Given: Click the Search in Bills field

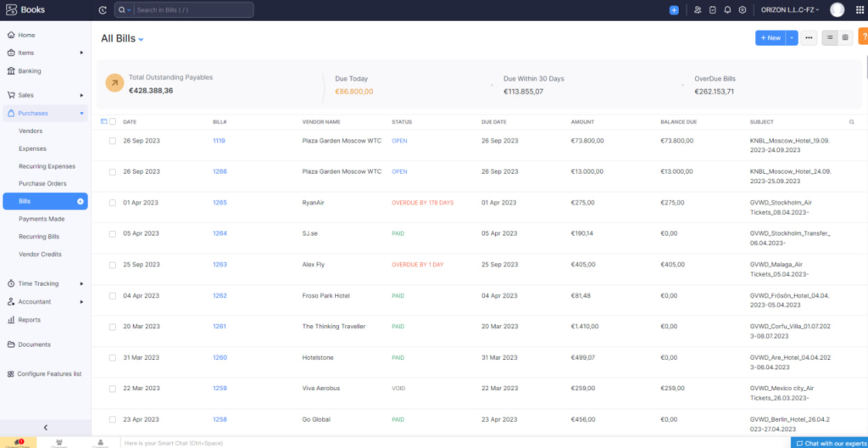Looking at the screenshot, I should tap(192, 10).
